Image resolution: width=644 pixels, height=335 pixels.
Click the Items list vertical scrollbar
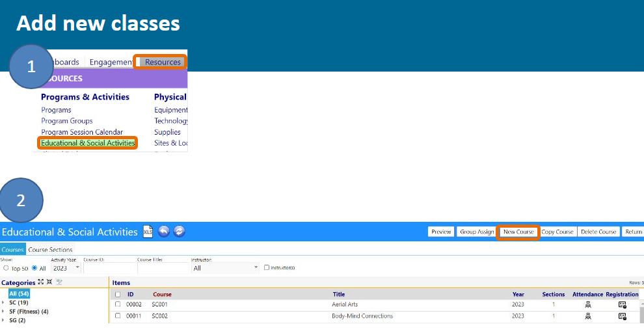click(642, 312)
